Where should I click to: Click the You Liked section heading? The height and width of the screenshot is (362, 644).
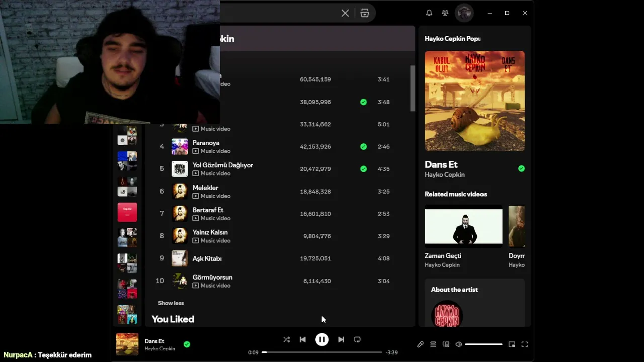click(x=173, y=319)
